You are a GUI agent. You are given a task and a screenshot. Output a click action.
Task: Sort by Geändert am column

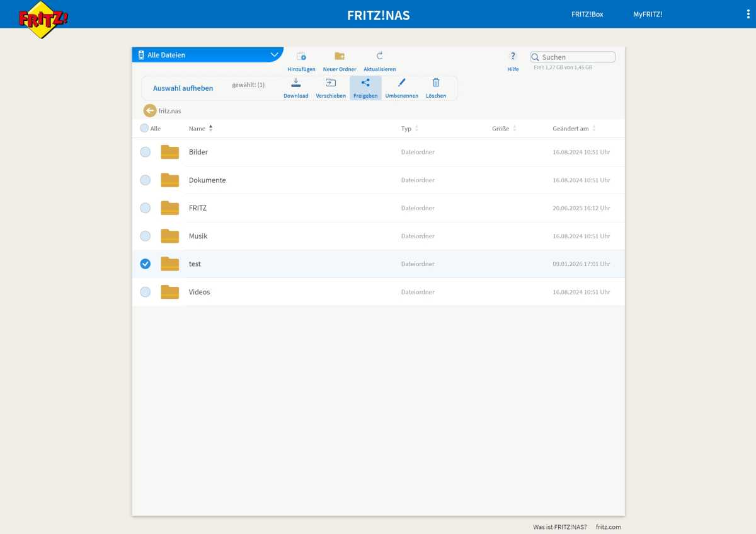[x=575, y=129]
